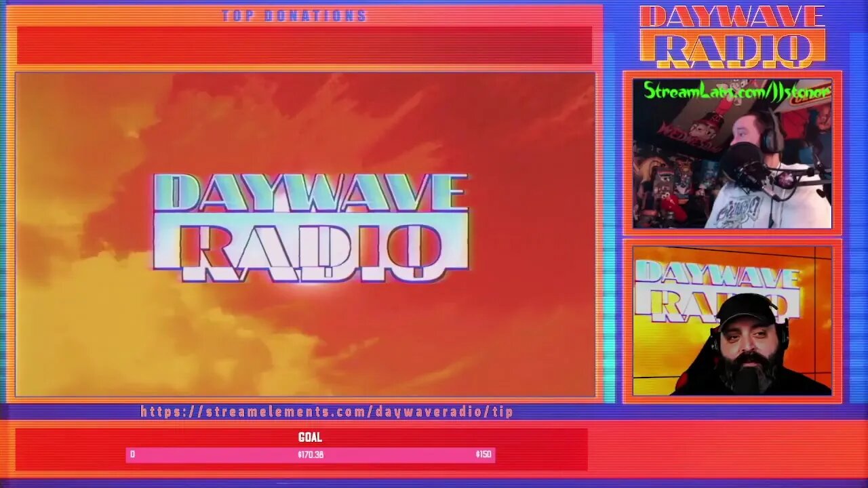868x488 pixels.
Task: Click the $170.38 current amount text
Action: pyautogui.click(x=311, y=455)
